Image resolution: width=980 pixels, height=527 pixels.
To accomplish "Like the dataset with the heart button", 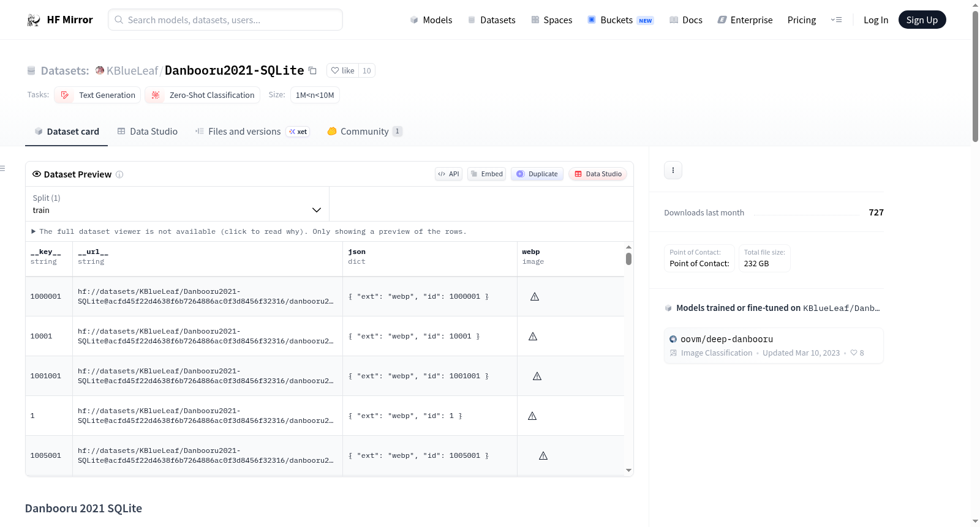I will pos(342,70).
